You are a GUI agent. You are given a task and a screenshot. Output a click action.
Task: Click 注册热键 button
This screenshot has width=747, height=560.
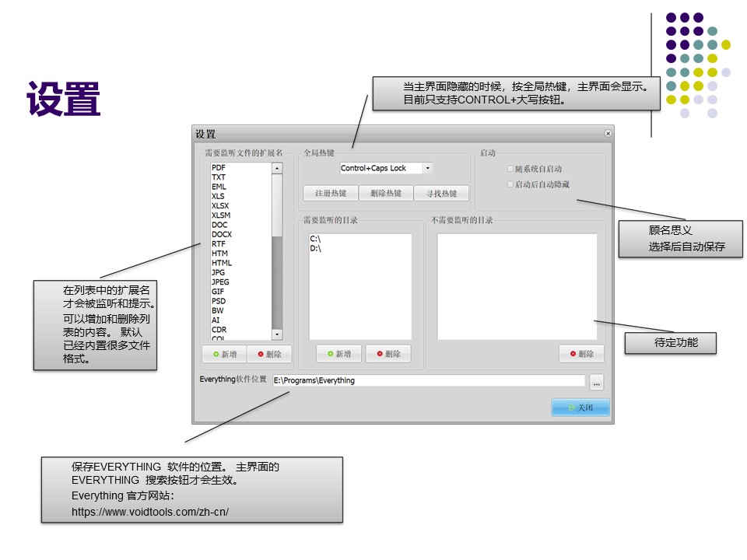click(x=331, y=193)
